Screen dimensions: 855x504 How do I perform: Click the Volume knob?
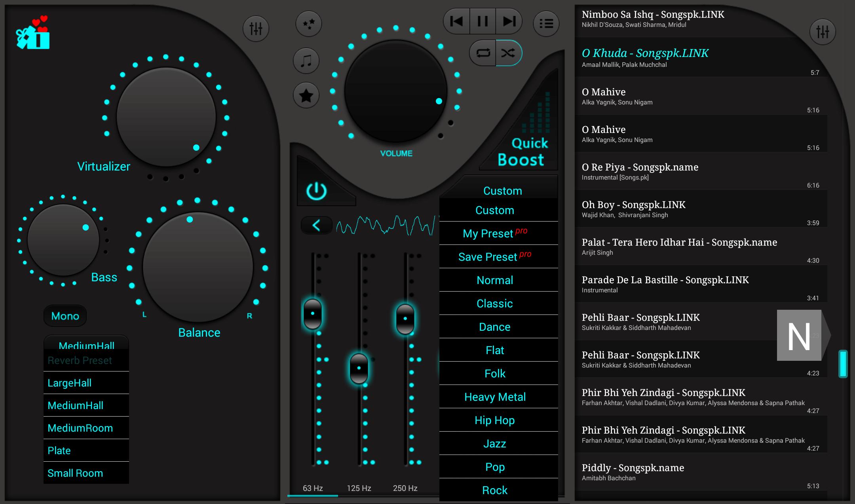point(396,91)
